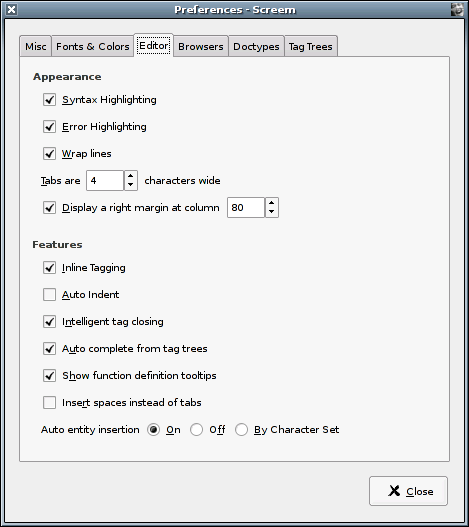Screen dimensions: 469x527
Task: Decrease tab width with down arrow
Action: (131, 185)
